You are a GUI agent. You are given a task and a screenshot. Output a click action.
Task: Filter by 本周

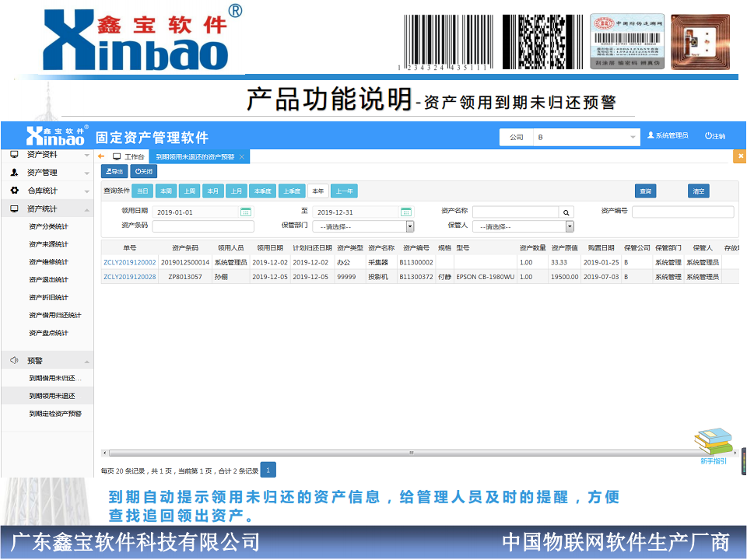(x=166, y=191)
